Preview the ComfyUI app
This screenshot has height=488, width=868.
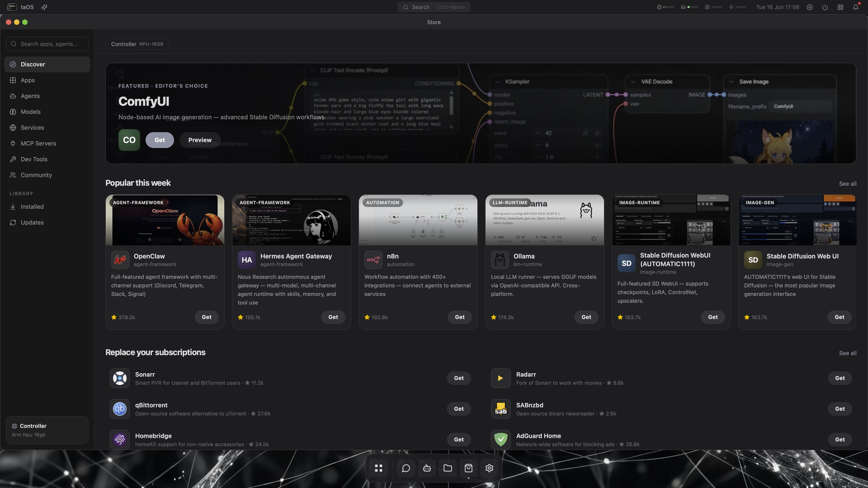(200, 140)
